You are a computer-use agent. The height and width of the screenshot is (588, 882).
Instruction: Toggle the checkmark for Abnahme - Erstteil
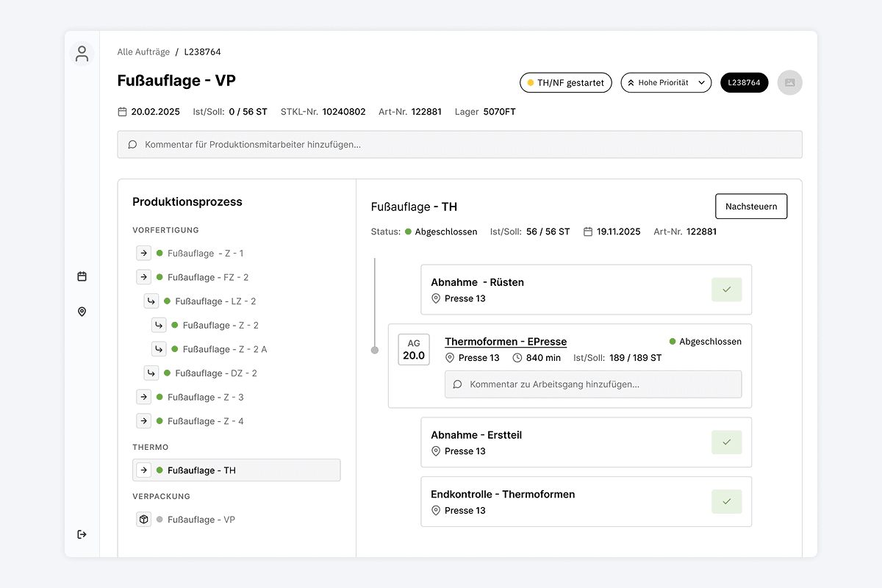pyautogui.click(x=726, y=442)
